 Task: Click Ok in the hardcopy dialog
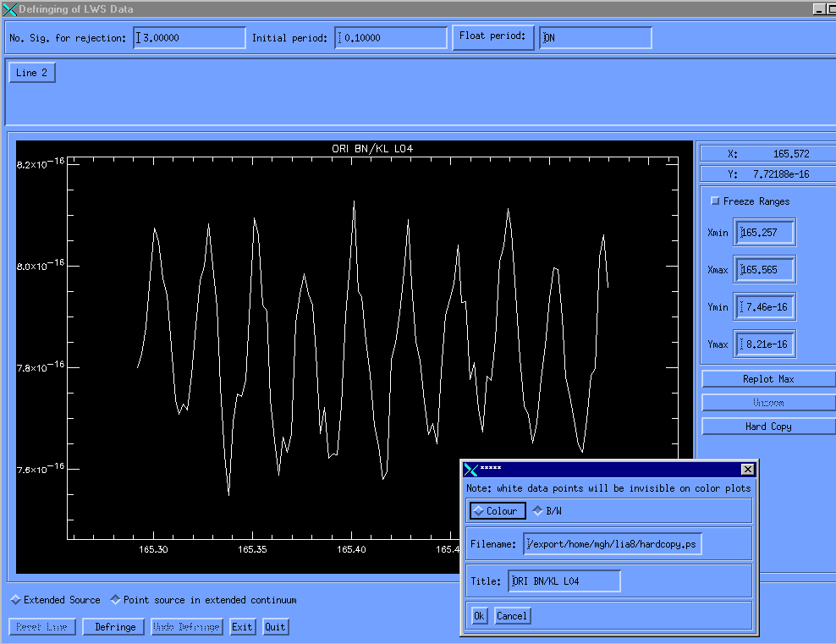[479, 616]
